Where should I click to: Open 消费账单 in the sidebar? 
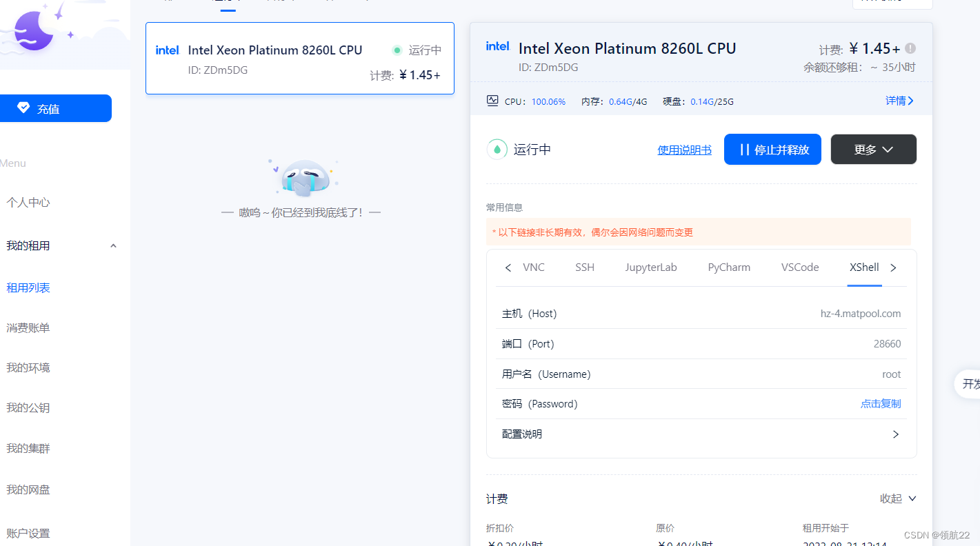pyautogui.click(x=28, y=328)
